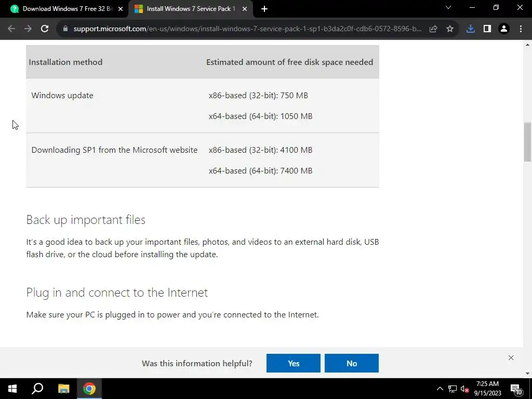Answer Yes to the helpful question

click(x=294, y=363)
